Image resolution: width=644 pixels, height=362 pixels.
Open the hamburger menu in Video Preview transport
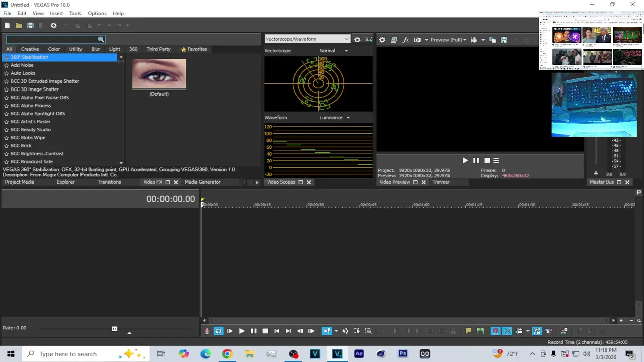(x=496, y=160)
